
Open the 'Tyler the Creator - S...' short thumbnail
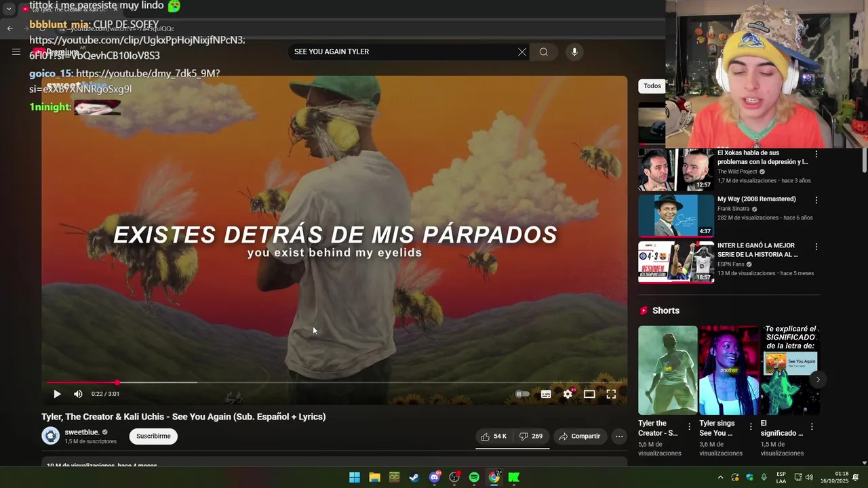tap(667, 370)
